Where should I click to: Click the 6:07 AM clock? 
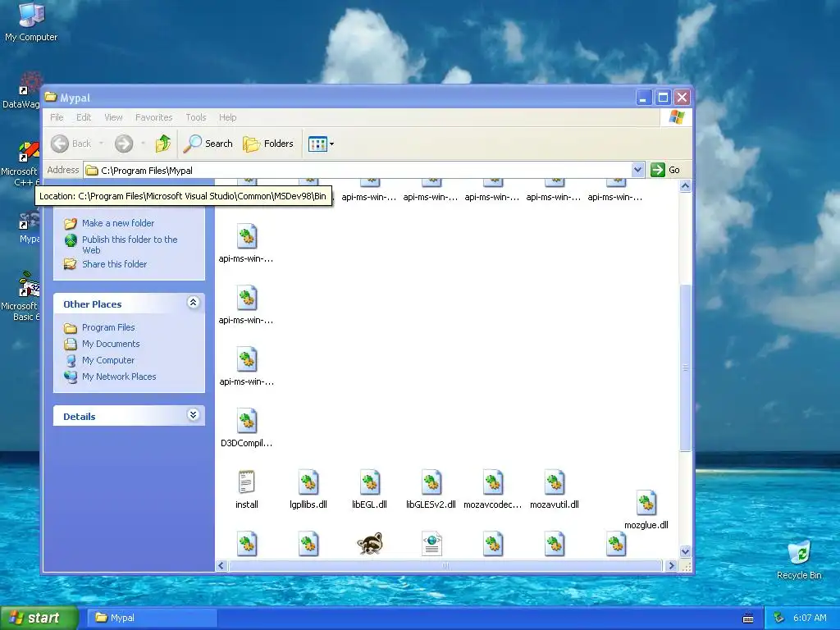[810, 618]
